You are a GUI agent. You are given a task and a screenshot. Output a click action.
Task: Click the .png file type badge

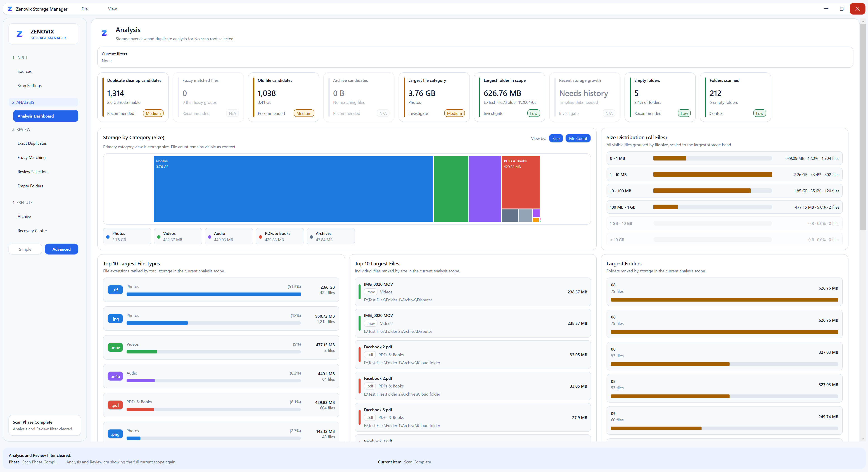[115, 434]
